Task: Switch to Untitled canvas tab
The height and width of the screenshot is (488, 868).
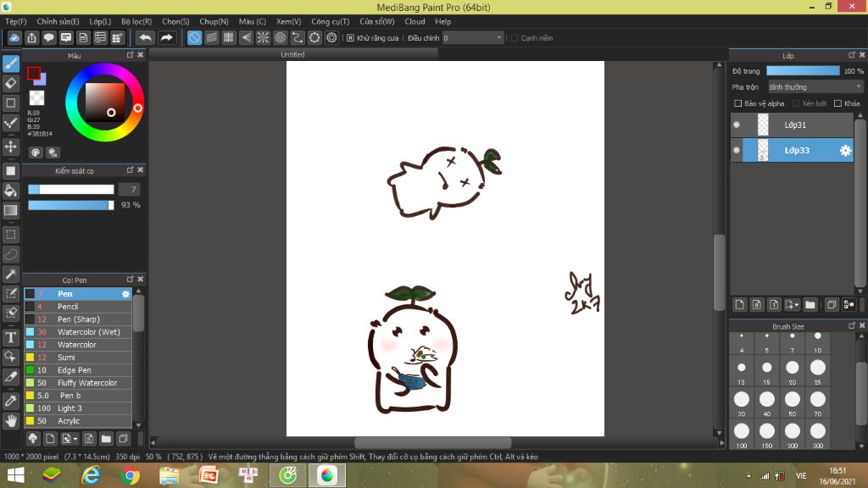Action: click(x=292, y=54)
